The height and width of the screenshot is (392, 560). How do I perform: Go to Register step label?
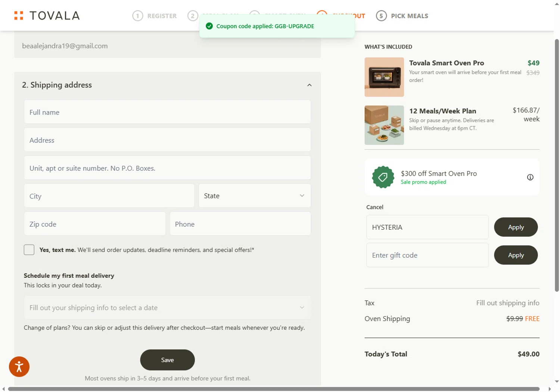point(162,16)
